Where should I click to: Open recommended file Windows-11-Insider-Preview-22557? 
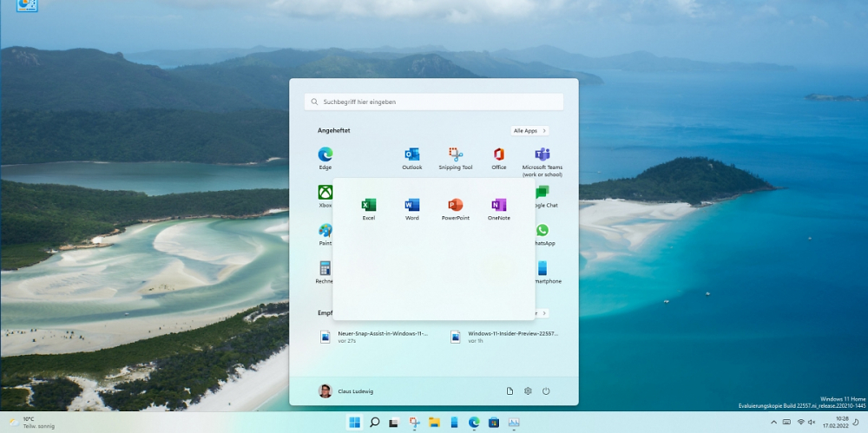(x=504, y=337)
